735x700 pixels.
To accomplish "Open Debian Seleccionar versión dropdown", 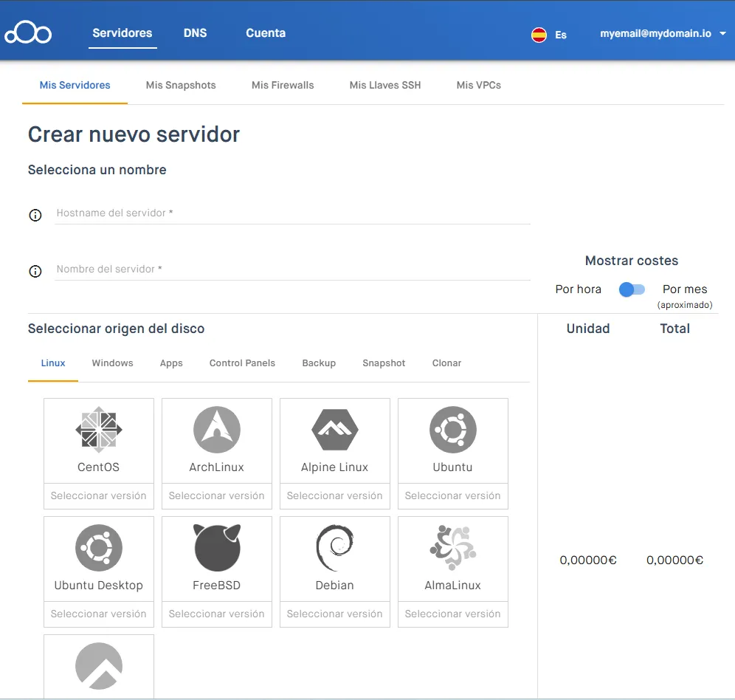I will [335, 614].
